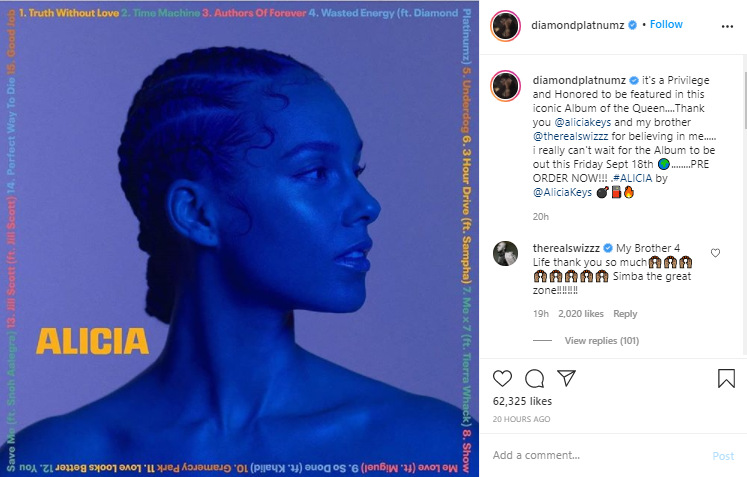Image resolution: width=747 pixels, height=477 pixels.
Task: View the 62,325 likes list
Action: (x=522, y=401)
